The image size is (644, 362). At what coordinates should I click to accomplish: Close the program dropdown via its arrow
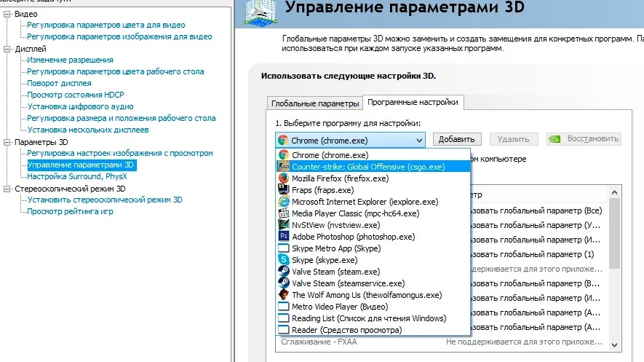419,140
